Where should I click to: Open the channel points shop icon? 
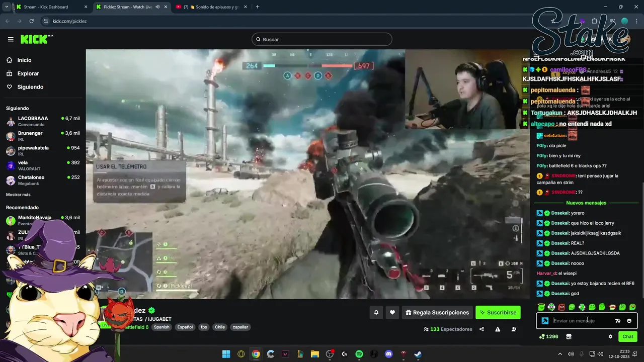click(569, 336)
